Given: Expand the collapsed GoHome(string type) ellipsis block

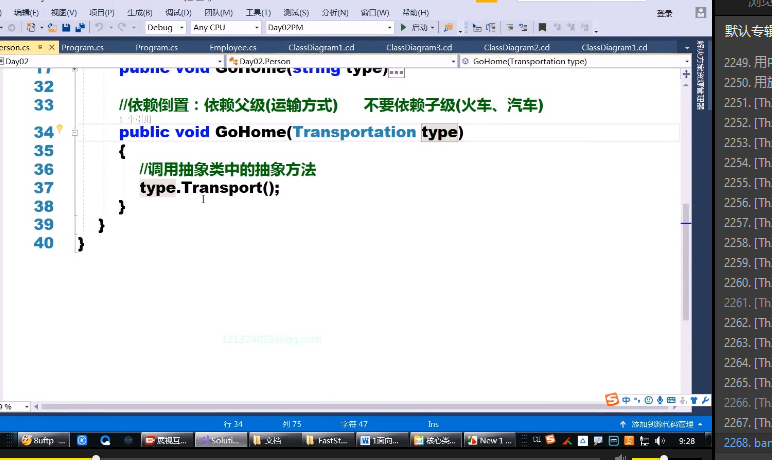Looking at the screenshot, I should (396, 72).
